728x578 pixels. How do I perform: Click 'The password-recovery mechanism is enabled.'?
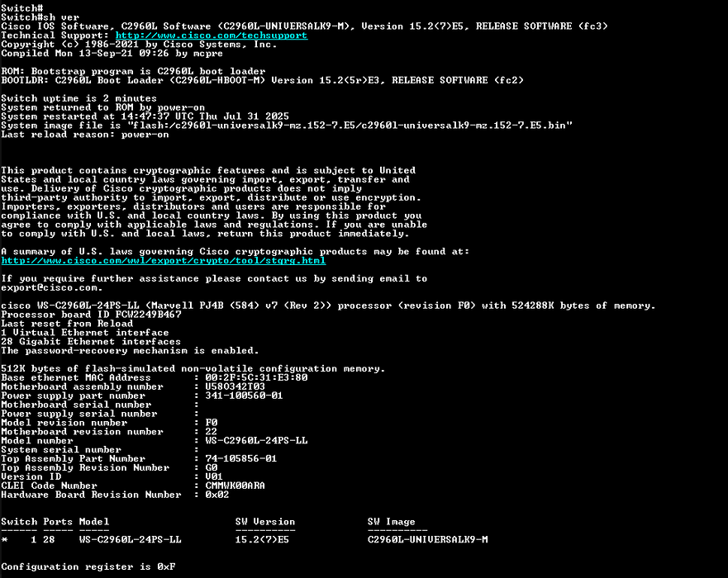[130, 351]
